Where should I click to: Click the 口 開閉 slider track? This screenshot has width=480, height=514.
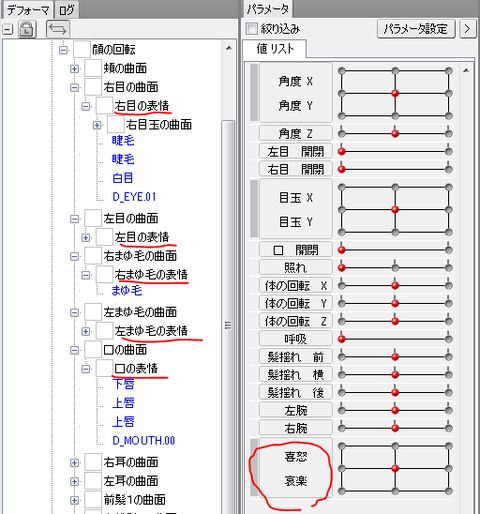(395, 250)
